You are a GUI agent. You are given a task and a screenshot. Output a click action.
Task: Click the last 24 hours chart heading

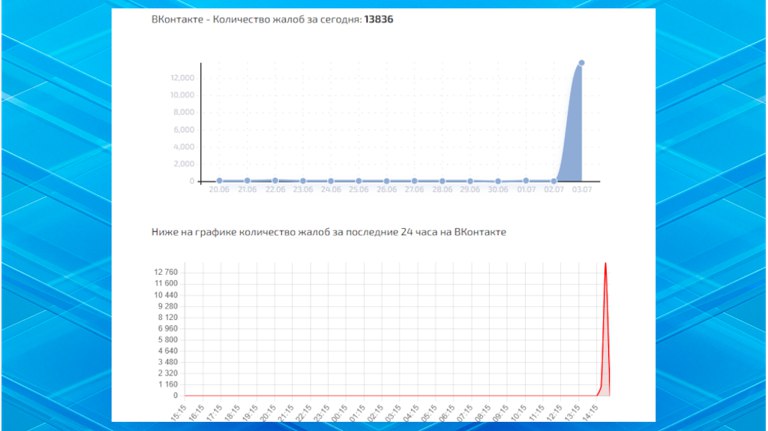point(329,232)
